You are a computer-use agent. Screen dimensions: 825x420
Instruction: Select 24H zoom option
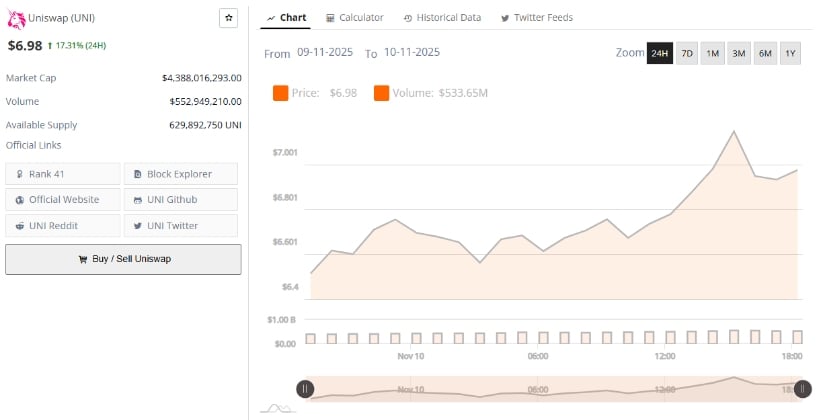pos(659,53)
